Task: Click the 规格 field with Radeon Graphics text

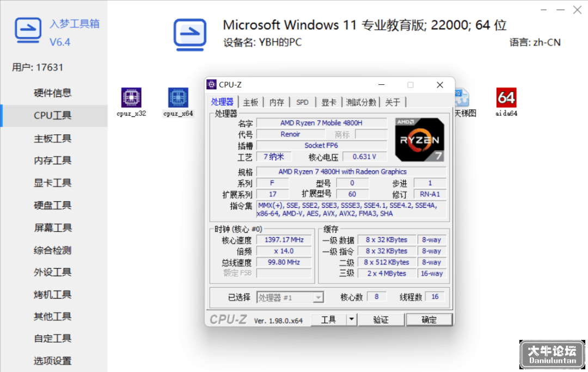Action: (351, 171)
